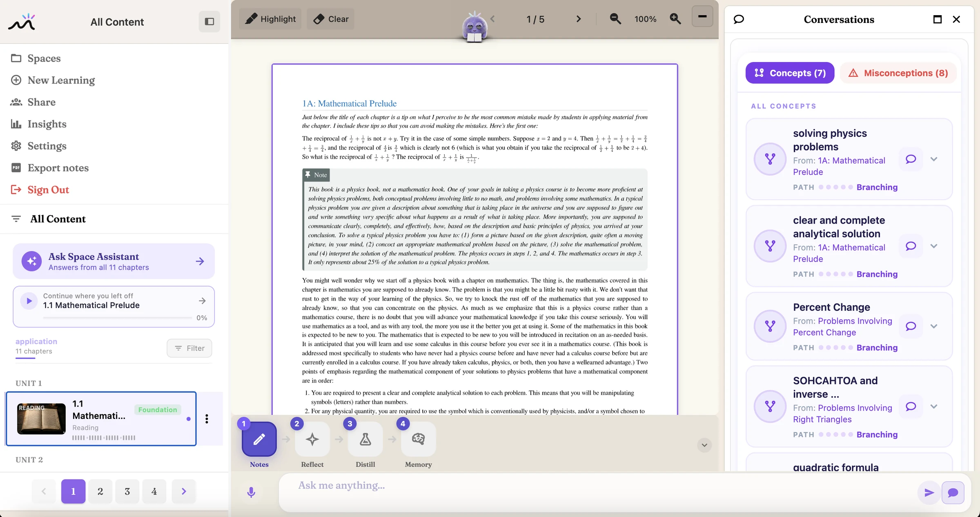Start New Learning from sidebar

point(53,80)
